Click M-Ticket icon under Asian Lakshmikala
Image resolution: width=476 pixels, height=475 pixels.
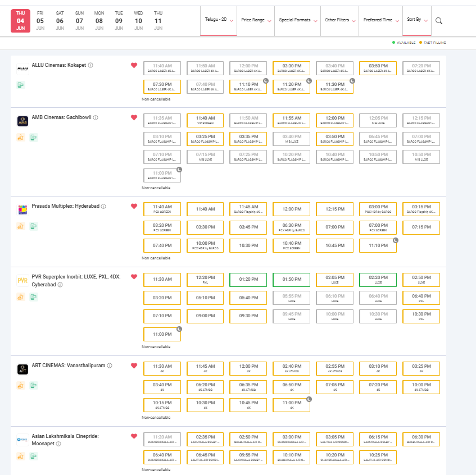34,456
